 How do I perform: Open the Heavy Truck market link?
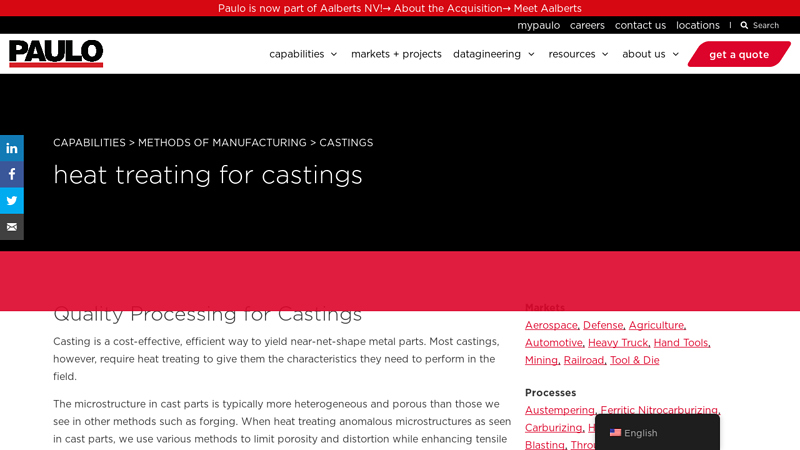[618, 343]
